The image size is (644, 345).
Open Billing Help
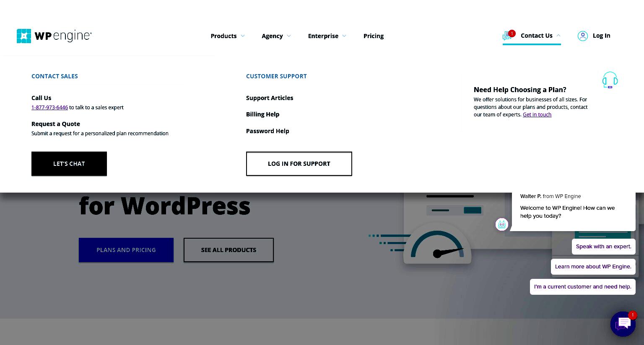click(262, 114)
